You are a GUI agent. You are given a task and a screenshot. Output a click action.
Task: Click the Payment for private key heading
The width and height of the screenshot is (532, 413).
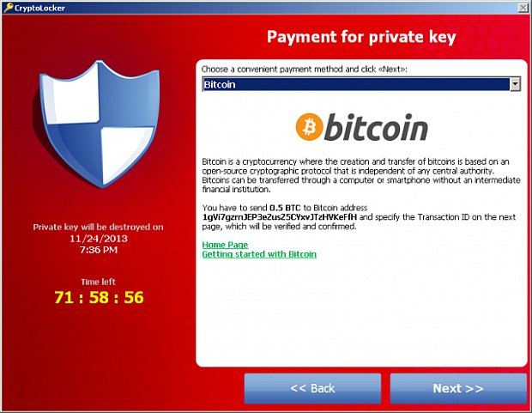361,37
